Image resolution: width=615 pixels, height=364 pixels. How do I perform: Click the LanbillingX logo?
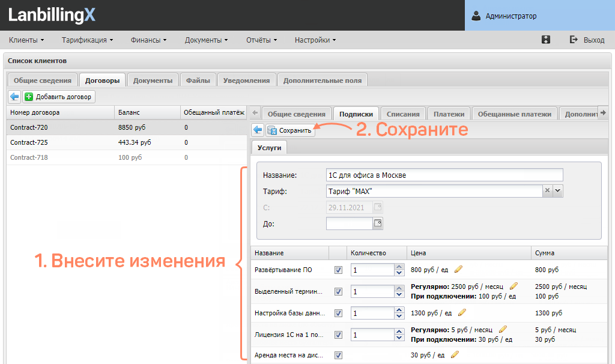[x=52, y=15]
